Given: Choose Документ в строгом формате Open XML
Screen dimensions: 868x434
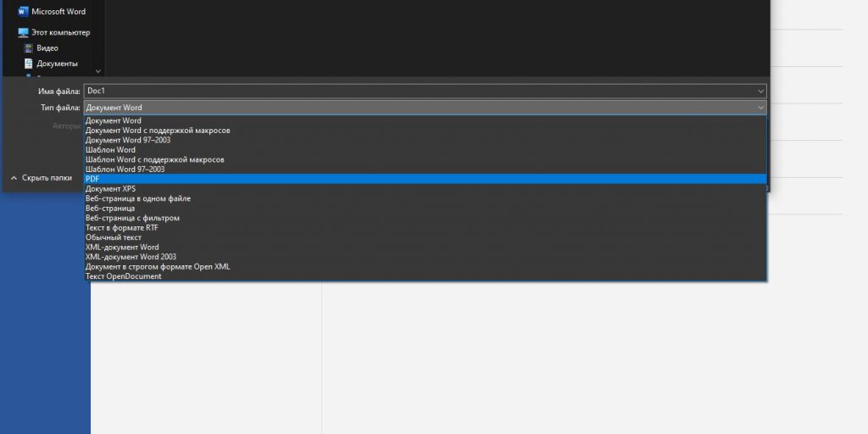Looking at the screenshot, I should tap(426, 266).
